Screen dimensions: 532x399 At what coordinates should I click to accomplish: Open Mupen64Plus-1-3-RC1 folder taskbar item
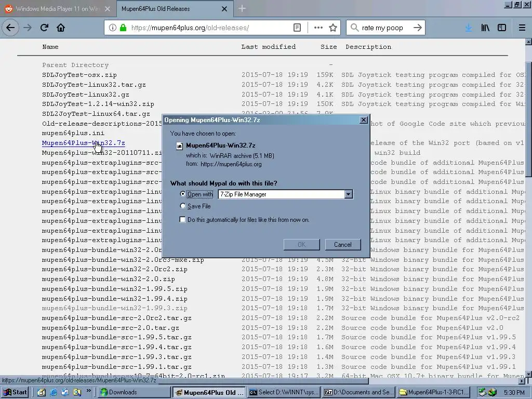[434, 392]
